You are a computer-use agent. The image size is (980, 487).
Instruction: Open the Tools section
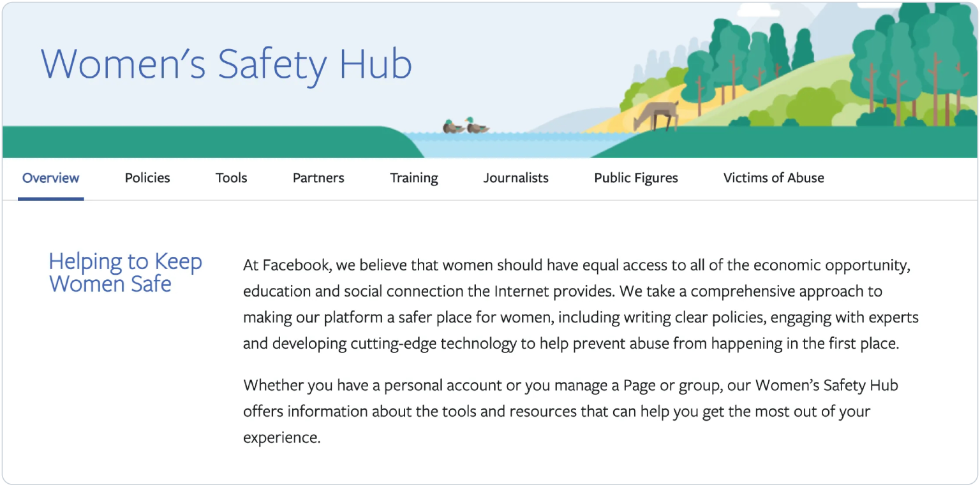(230, 178)
